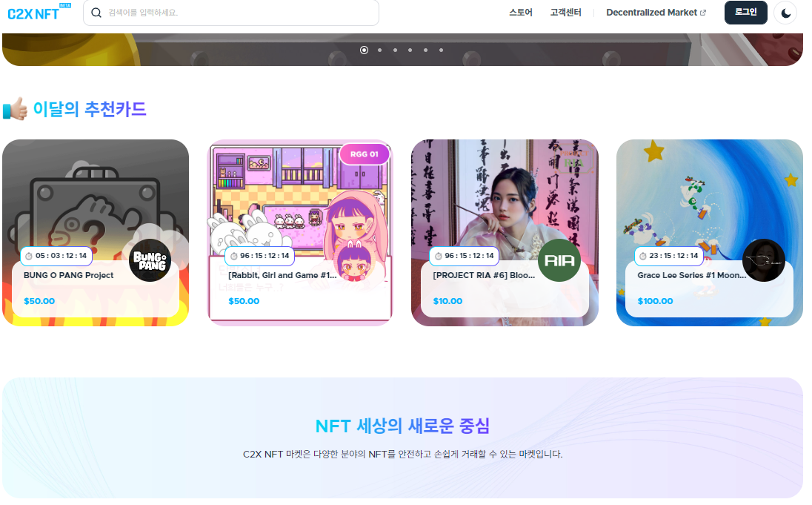The height and width of the screenshot is (505, 812).
Task: Open the 고객센터 menu item
Action: click(x=565, y=12)
